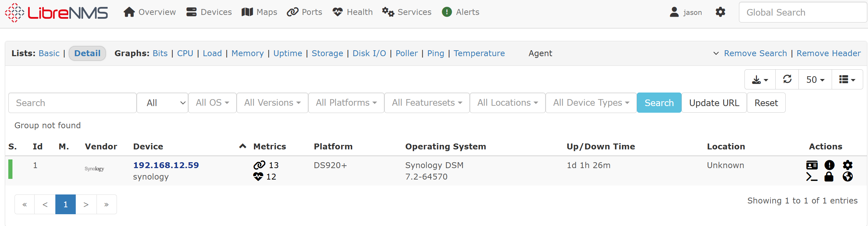This screenshot has height=226, width=868.
Task: Open the device web globe icon
Action: point(847,177)
